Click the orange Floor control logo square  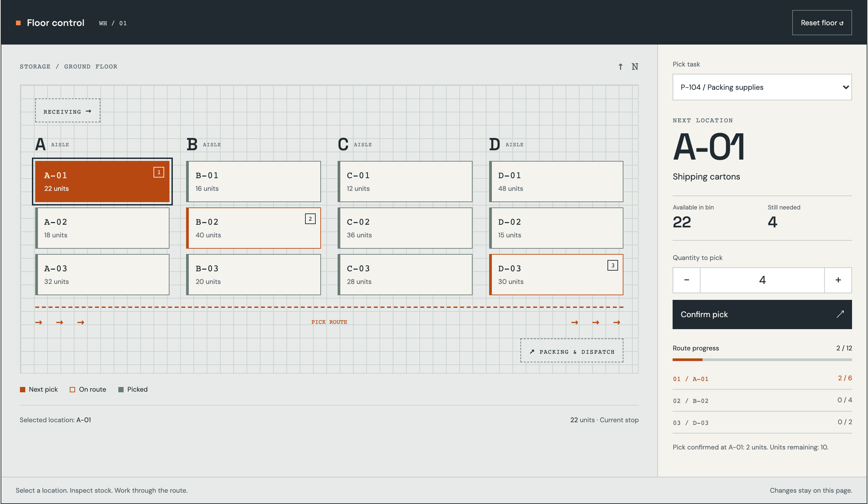(18, 23)
